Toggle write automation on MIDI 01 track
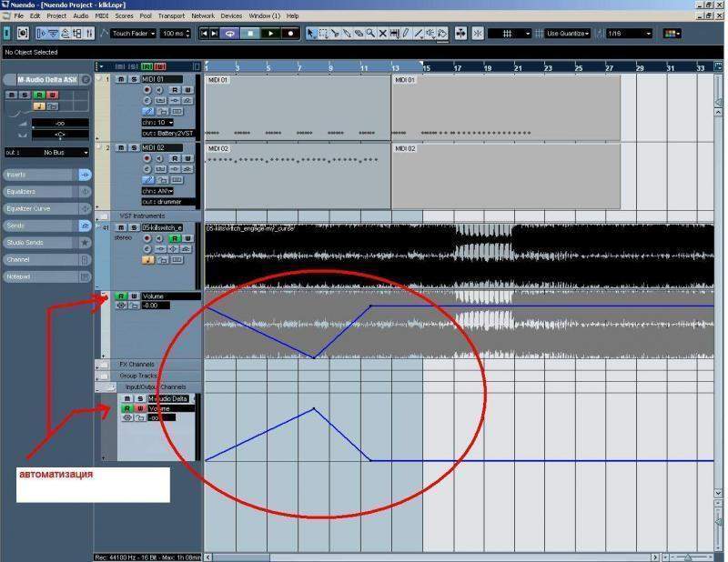 tap(187, 89)
